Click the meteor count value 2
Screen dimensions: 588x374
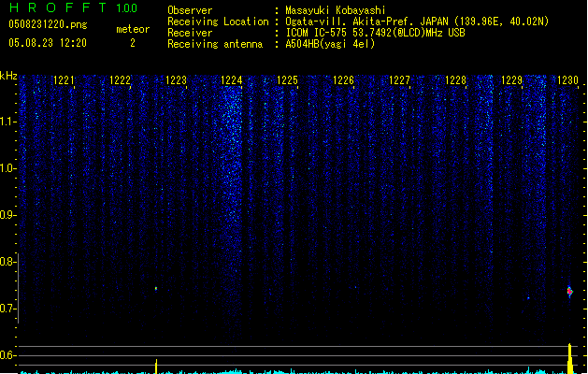133,43
